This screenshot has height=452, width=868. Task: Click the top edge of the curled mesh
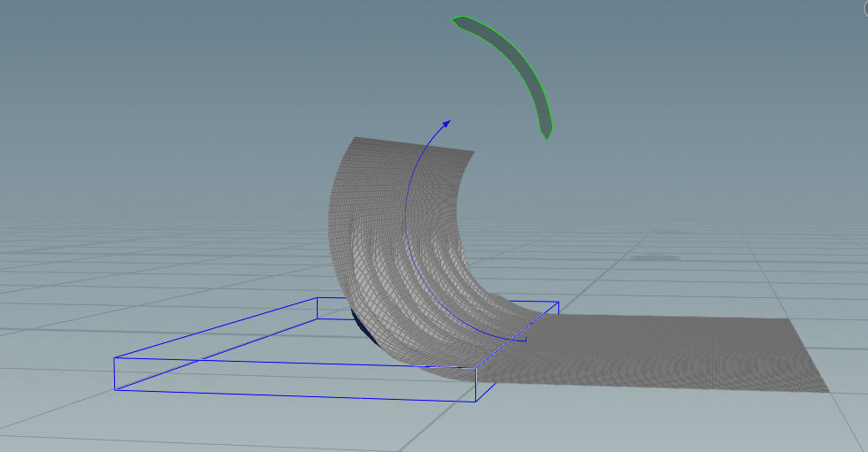click(x=414, y=144)
